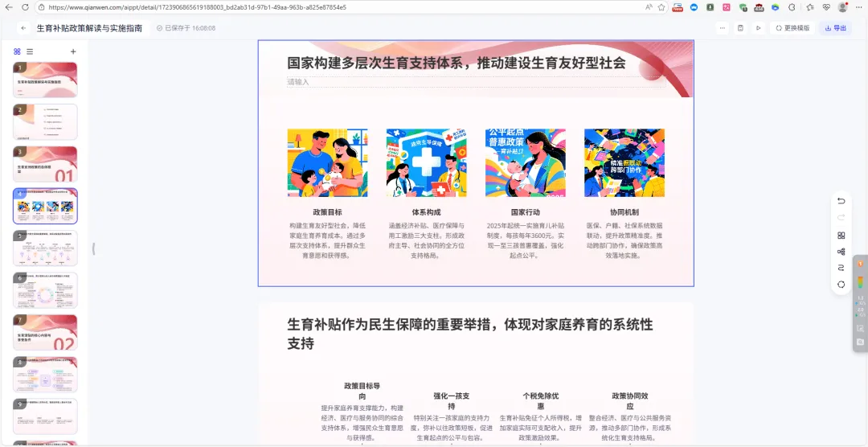Open the hierarchy diagram icon in floating toolbar
868x447 pixels.
coord(841,252)
